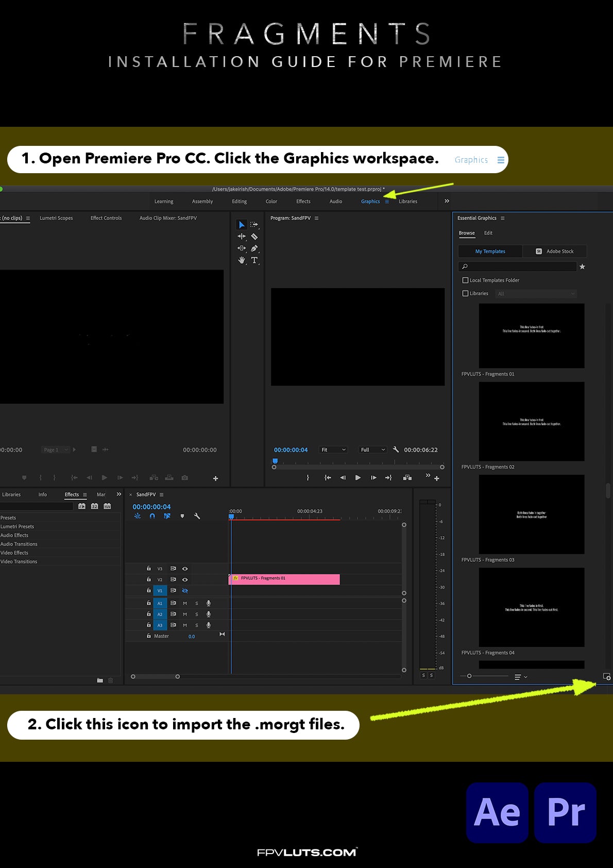Click the My Templates button
This screenshot has height=868, width=613.
point(490,251)
